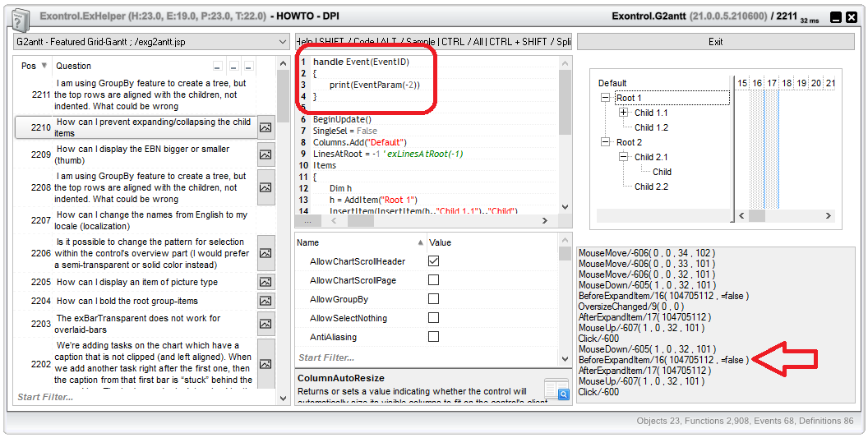The height and width of the screenshot is (438, 868).
Task: Click the picture icon beside question 2209
Action: [265, 154]
